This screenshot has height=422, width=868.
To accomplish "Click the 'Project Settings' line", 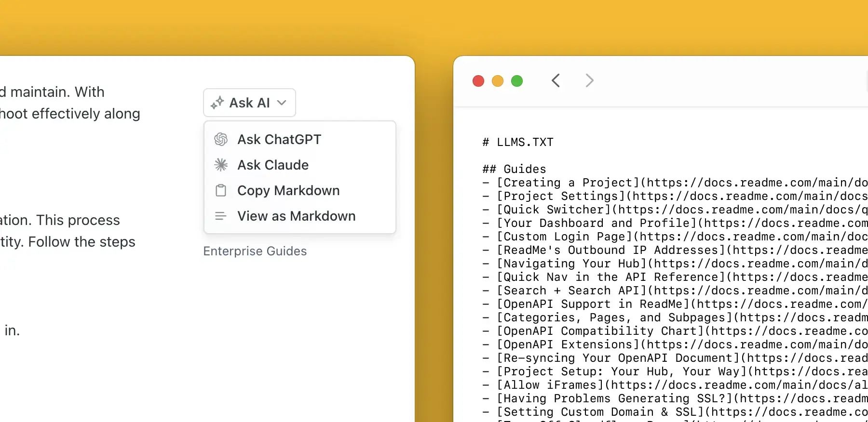I will (675, 196).
